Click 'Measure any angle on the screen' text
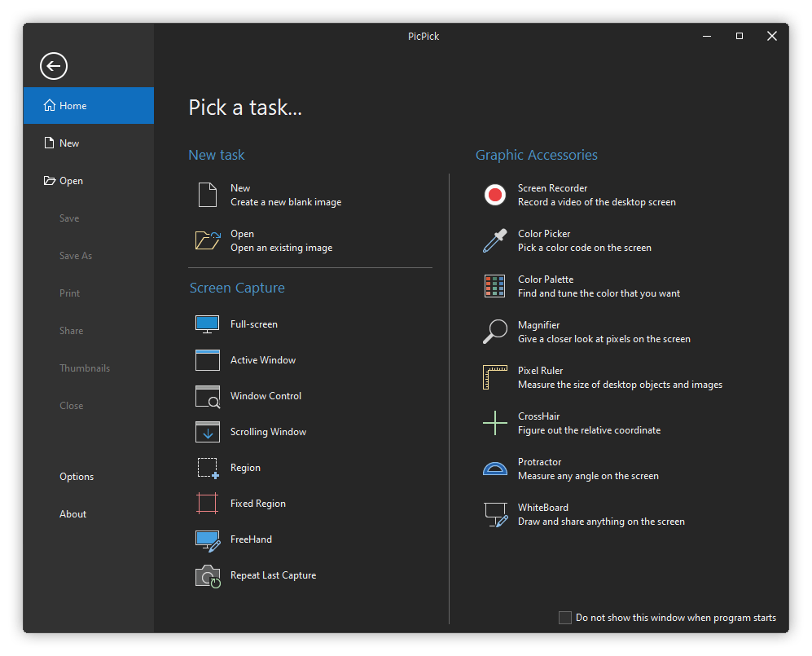The width and height of the screenshot is (812, 656). [x=588, y=476]
